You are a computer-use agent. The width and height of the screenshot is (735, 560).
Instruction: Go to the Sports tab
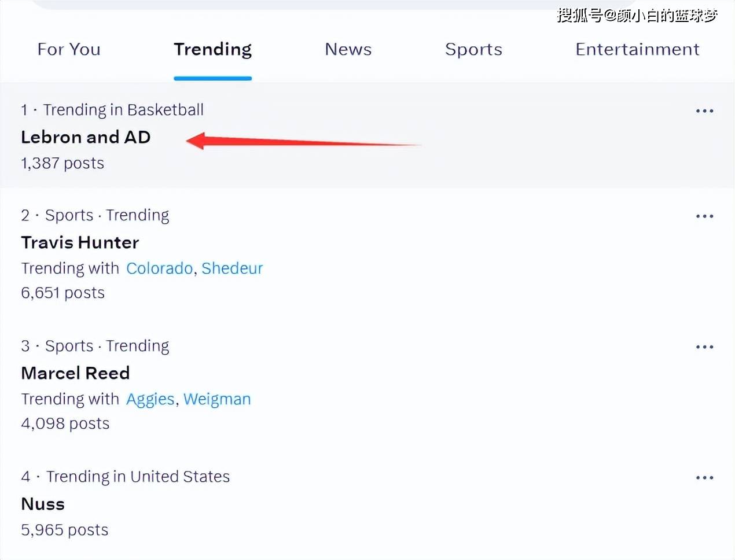point(473,50)
